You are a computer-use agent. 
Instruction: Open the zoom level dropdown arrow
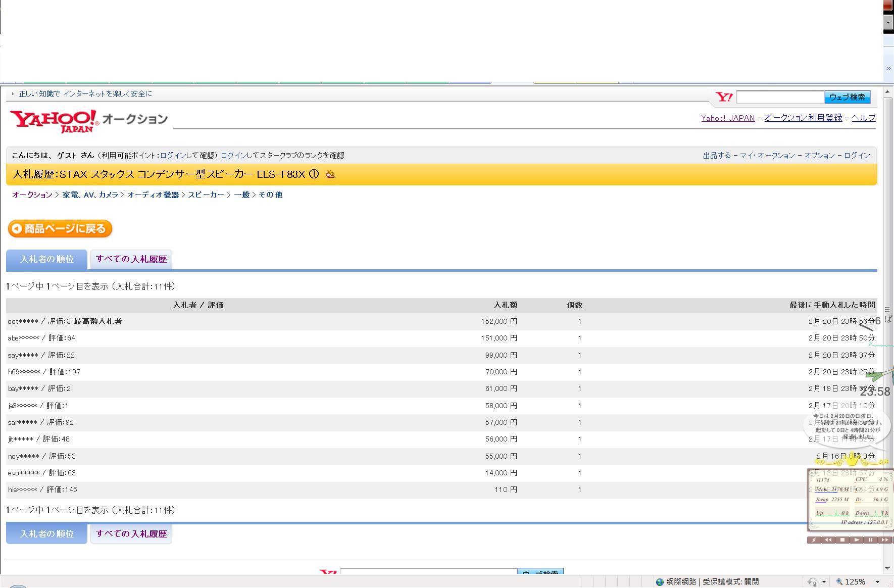click(877, 582)
